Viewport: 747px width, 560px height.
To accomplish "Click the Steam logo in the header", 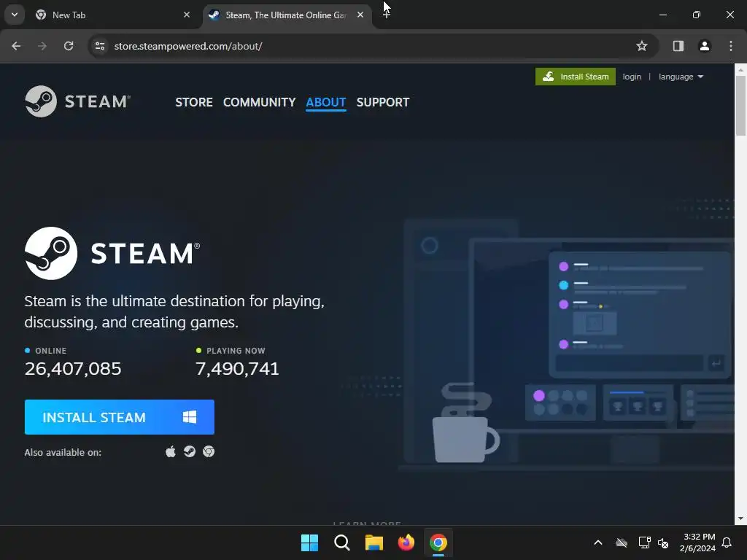I will coord(77,101).
